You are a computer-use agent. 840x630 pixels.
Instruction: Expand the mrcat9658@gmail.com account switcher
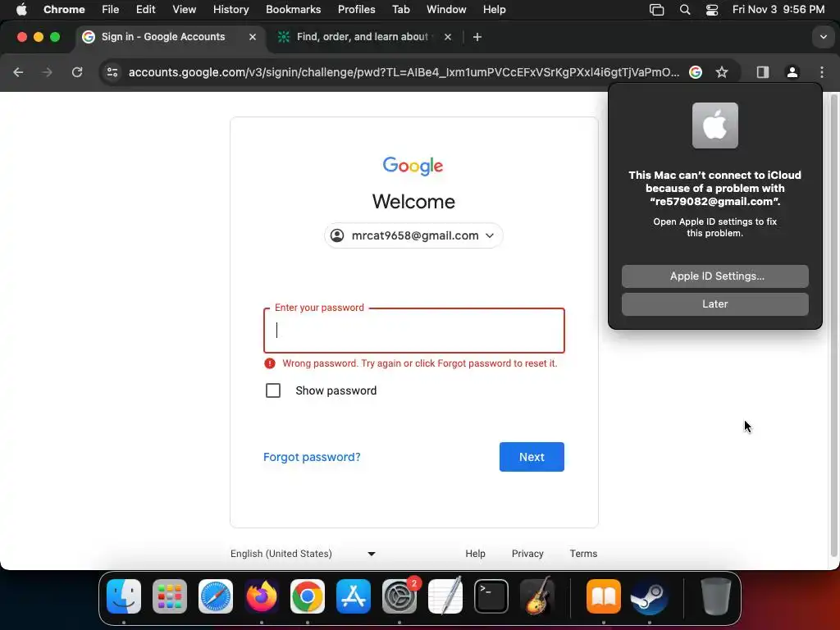pyautogui.click(x=413, y=235)
